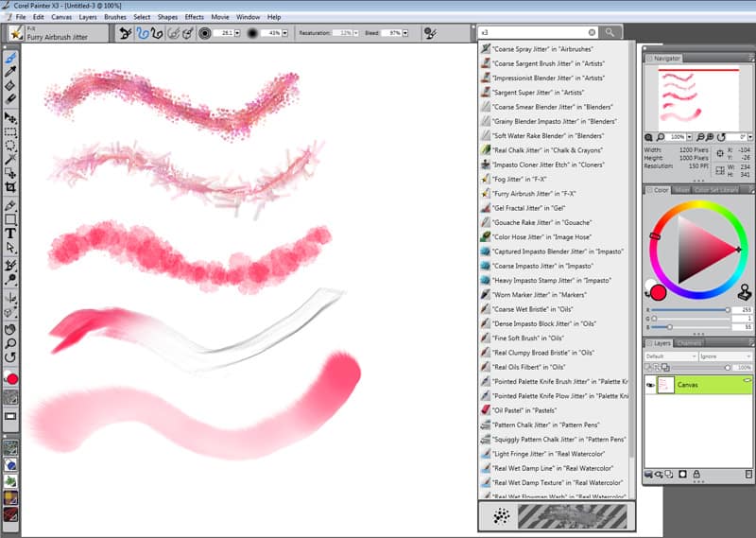Toggle the Navigator panel close checkbox
This screenshot has height=538, width=756.
649,59
